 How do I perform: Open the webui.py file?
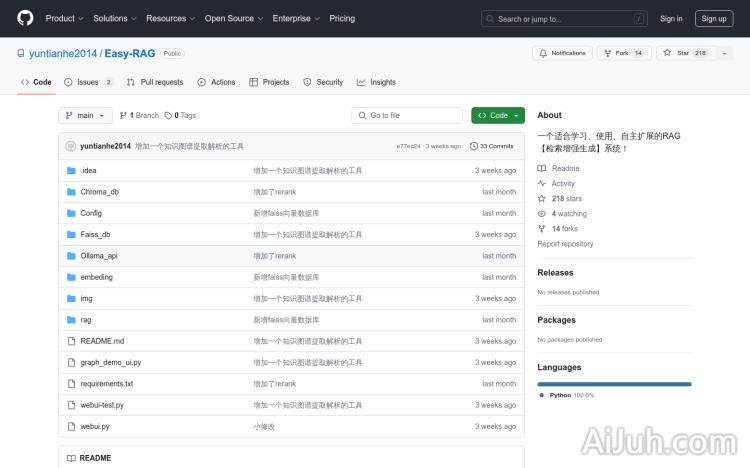(x=95, y=427)
